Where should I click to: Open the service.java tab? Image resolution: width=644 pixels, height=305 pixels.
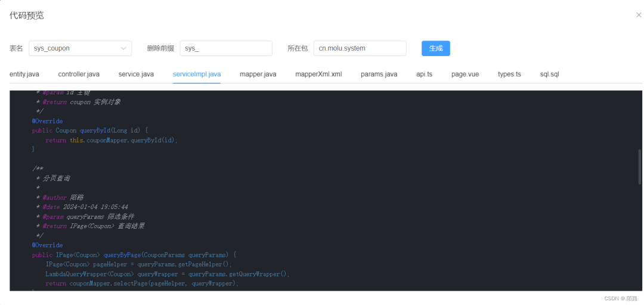(x=137, y=75)
